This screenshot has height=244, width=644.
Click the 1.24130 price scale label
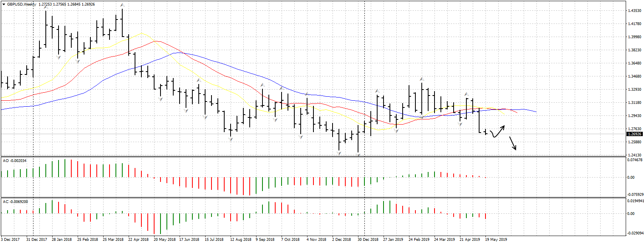coord(634,155)
